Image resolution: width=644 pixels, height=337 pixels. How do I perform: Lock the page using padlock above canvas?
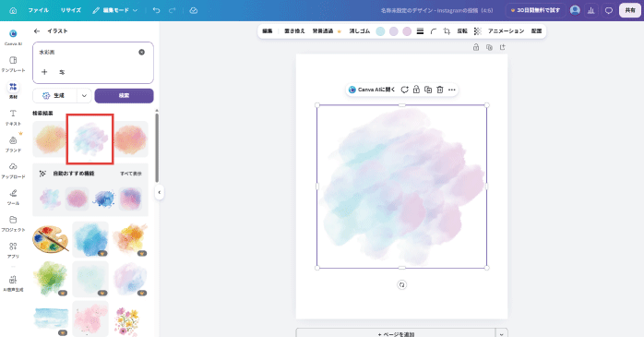pyautogui.click(x=475, y=47)
